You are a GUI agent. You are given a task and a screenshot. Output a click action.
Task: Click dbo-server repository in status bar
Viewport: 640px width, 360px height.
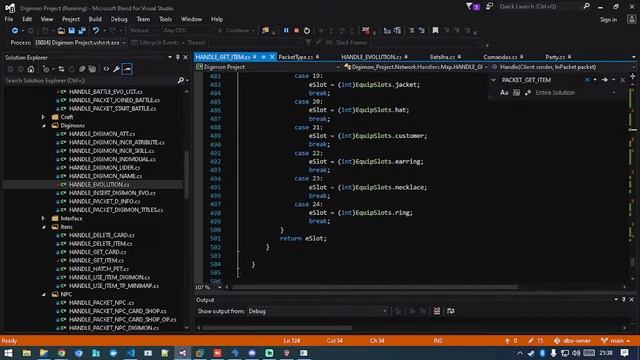(x=572, y=341)
